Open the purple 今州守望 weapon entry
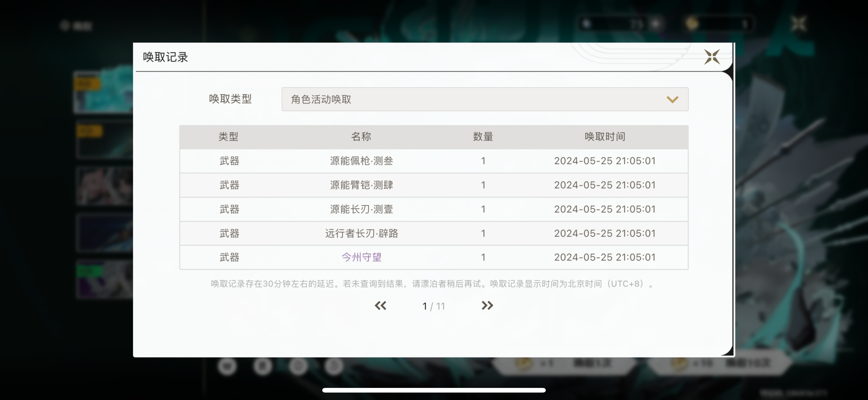Image resolution: width=868 pixels, height=400 pixels. (361, 257)
